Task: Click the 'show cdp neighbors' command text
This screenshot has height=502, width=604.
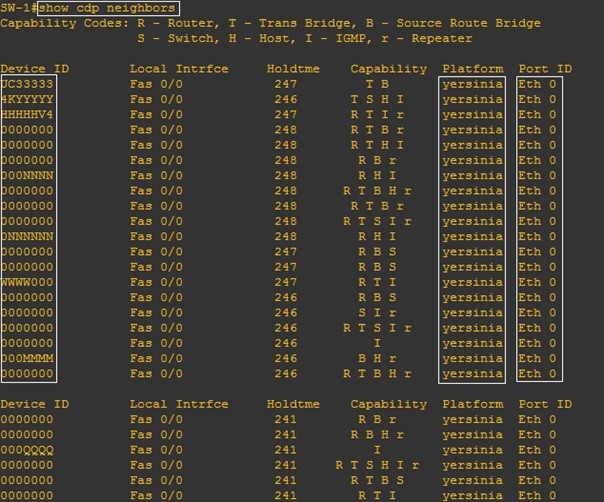Action: 107,8
